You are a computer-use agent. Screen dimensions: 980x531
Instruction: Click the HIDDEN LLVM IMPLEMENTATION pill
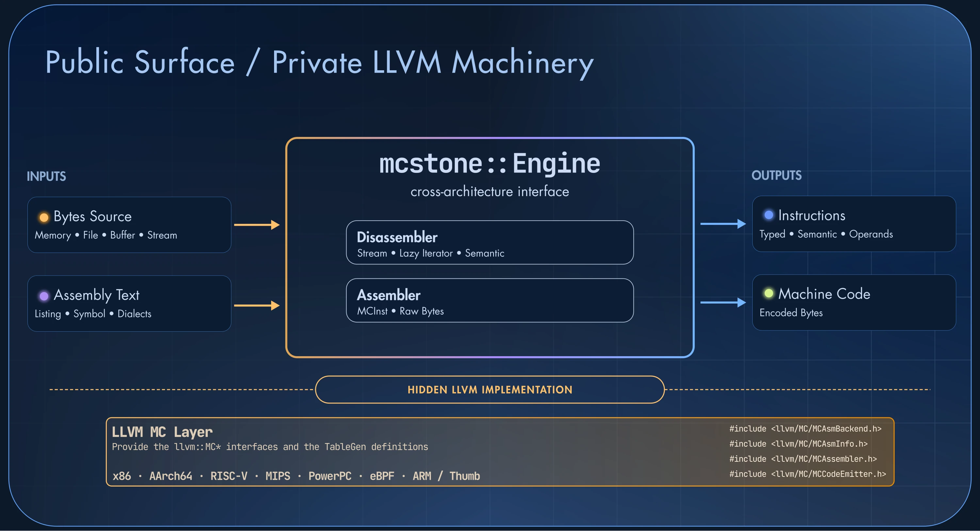pyautogui.click(x=490, y=390)
